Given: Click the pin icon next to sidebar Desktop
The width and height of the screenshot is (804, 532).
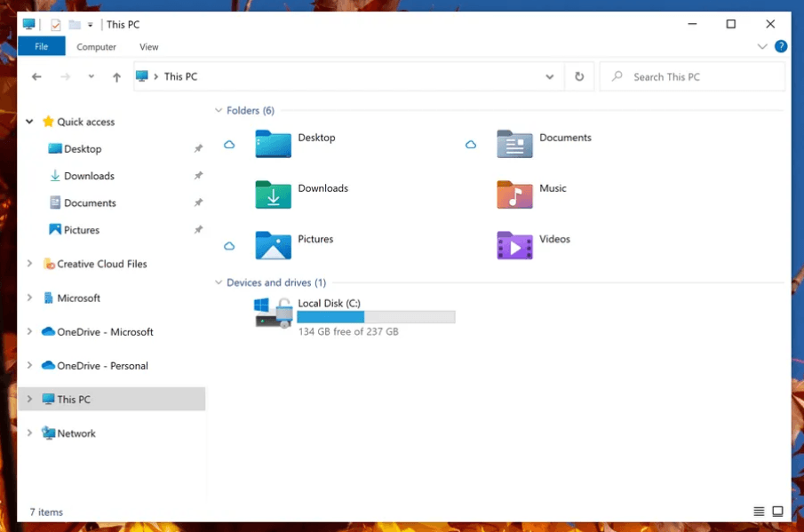Looking at the screenshot, I should [198, 148].
